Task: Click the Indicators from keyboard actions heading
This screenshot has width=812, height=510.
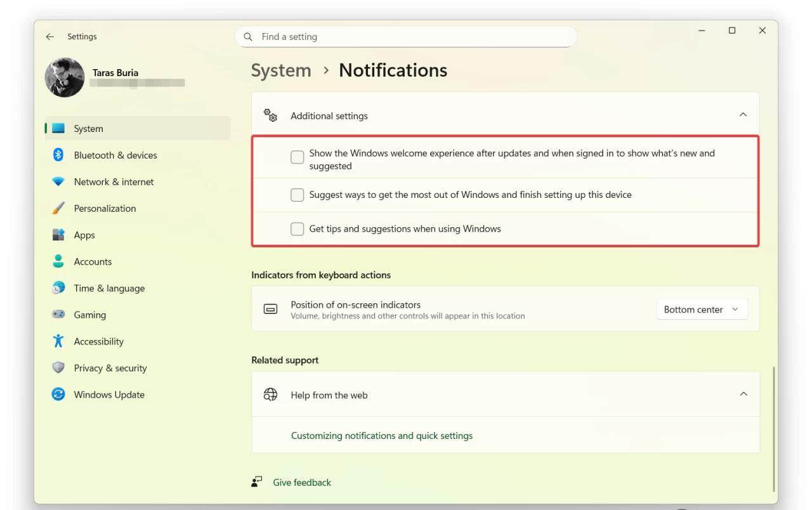Action: (x=321, y=275)
